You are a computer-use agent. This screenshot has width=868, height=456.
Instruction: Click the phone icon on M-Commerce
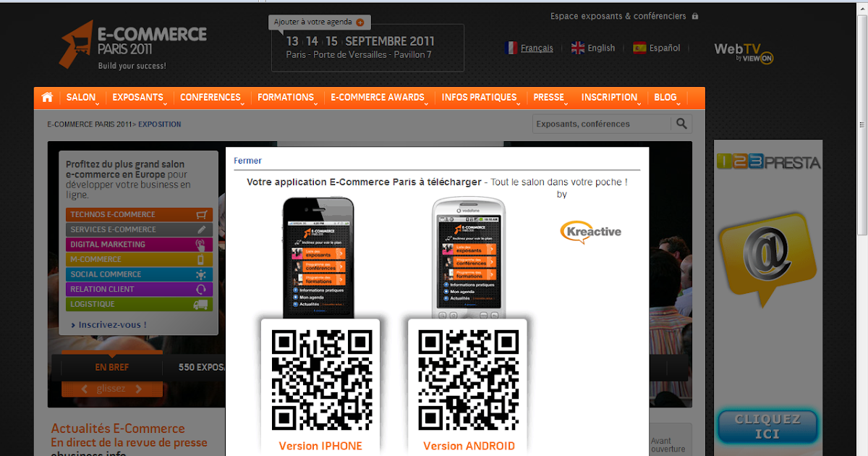click(201, 259)
